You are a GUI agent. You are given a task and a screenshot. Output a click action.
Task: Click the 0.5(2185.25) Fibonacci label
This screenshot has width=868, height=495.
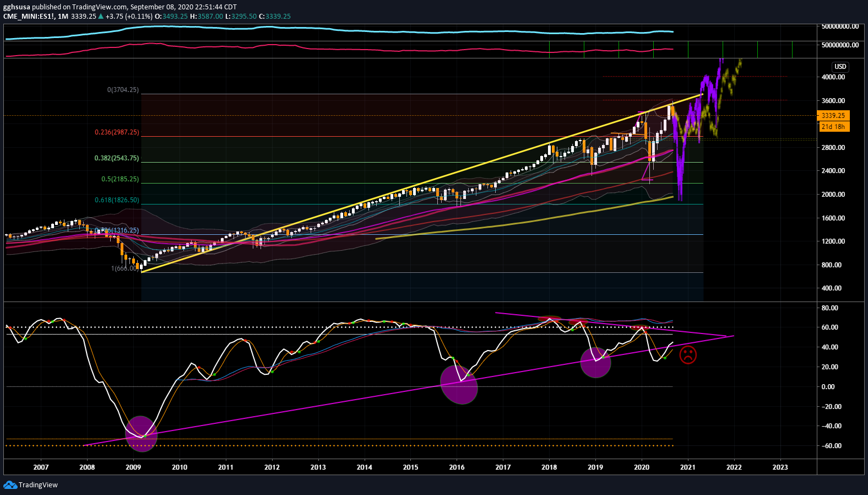120,179
